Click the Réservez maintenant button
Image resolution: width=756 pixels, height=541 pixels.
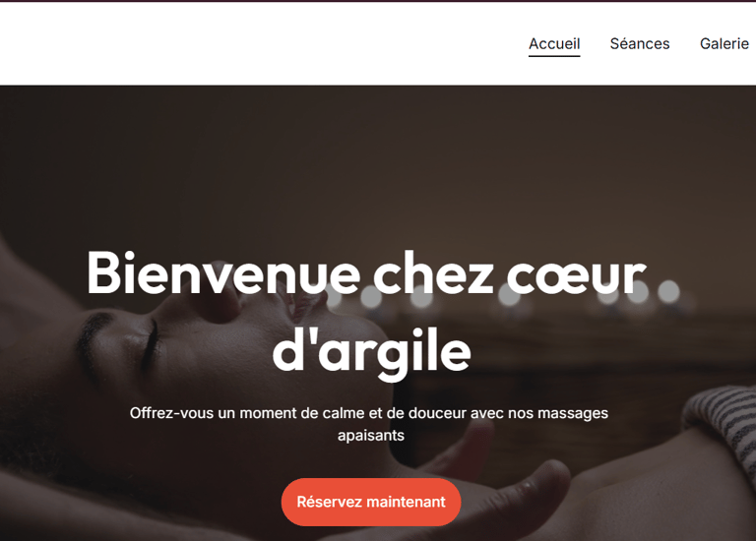(x=371, y=502)
